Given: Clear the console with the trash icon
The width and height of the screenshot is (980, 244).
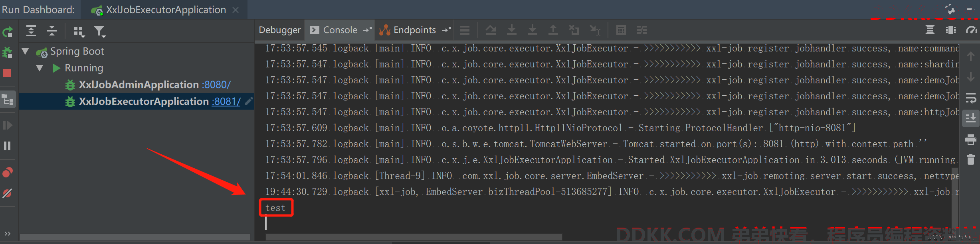Looking at the screenshot, I should 971,160.
